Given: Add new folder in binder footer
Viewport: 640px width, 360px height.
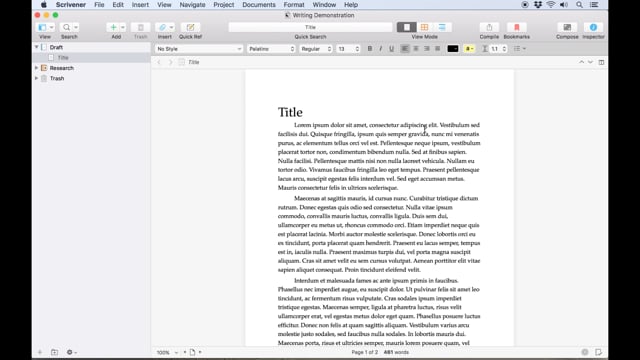Looking at the screenshot, I should click(54, 352).
